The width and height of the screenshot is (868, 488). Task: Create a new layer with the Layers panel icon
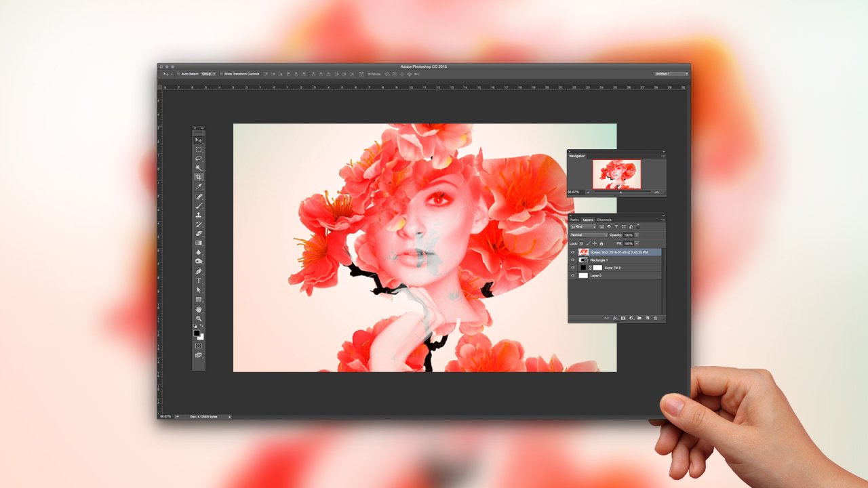point(648,317)
